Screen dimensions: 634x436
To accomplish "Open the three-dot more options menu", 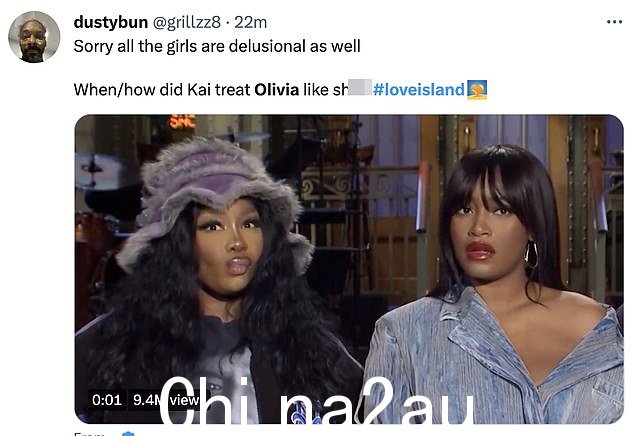I will (x=614, y=22).
